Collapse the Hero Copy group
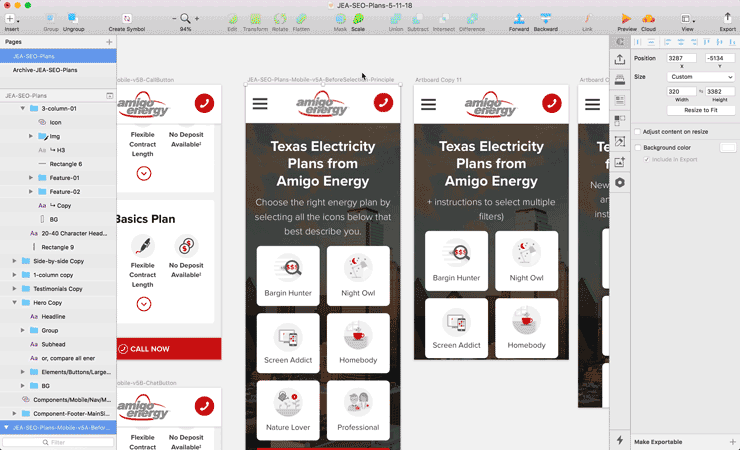Image resolution: width=740 pixels, height=450 pixels. pyautogui.click(x=14, y=302)
